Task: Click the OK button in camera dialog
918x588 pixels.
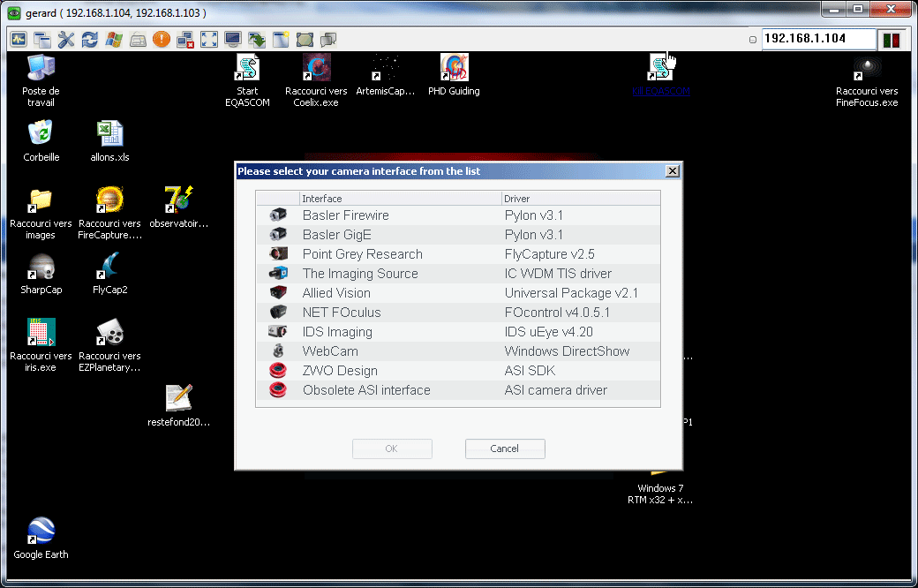Action: click(392, 449)
